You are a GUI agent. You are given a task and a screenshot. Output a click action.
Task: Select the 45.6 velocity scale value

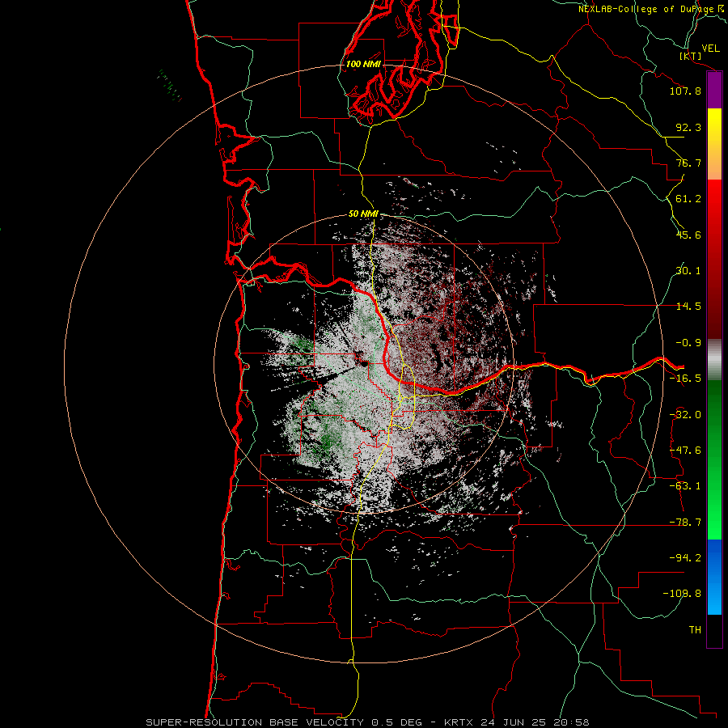688,235
